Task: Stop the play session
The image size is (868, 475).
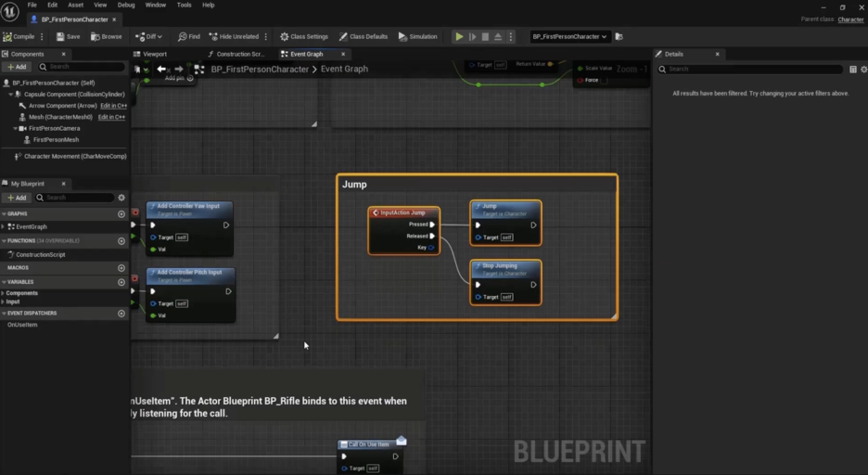Action: pos(485,36)
